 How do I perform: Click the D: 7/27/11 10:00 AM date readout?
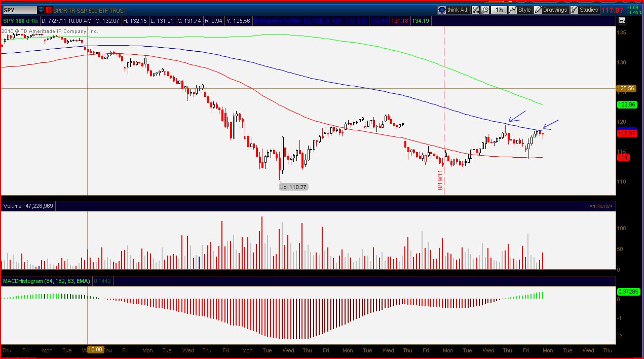(66, 21)
